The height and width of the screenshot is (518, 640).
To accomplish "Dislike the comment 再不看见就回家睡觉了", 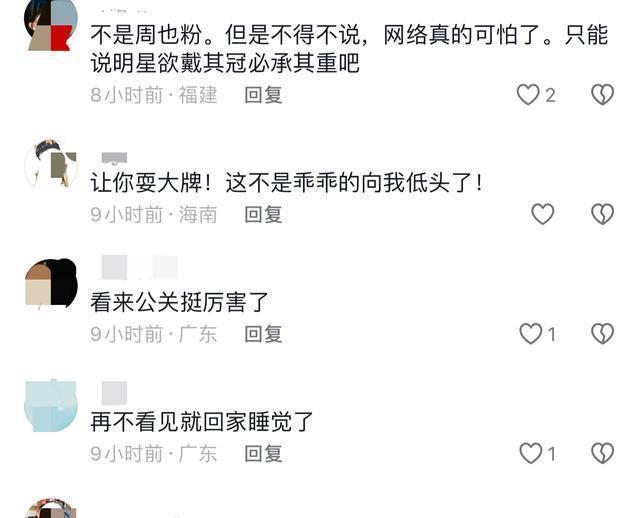I will coord(602,453).
